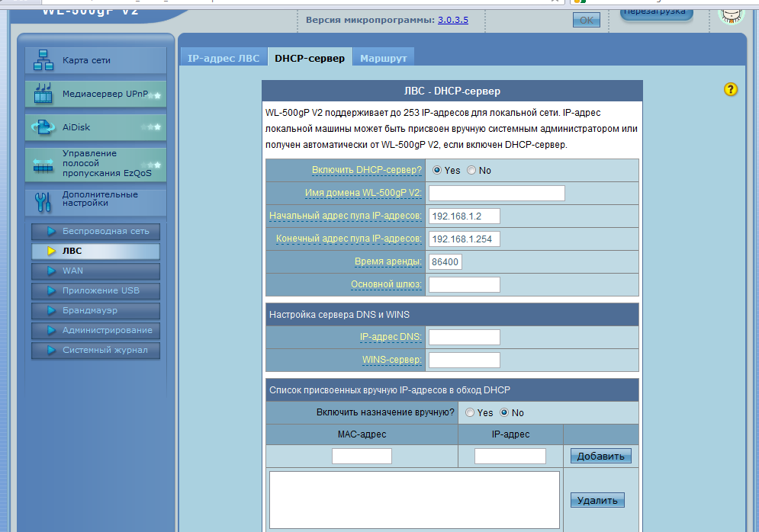Viewport: 759px width, 532px height.
Task: Click the Добавить button
Action: pos(600,456)
